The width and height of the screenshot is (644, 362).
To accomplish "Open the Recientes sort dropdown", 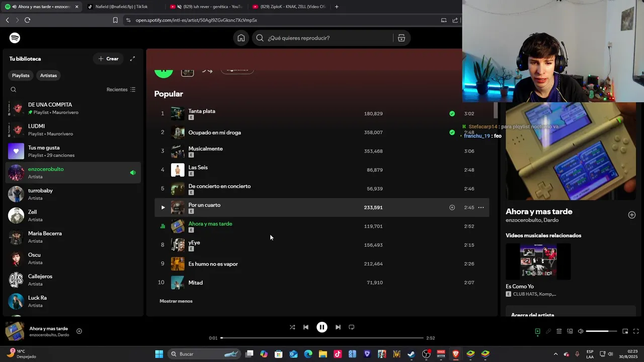I will click(121, 89).
